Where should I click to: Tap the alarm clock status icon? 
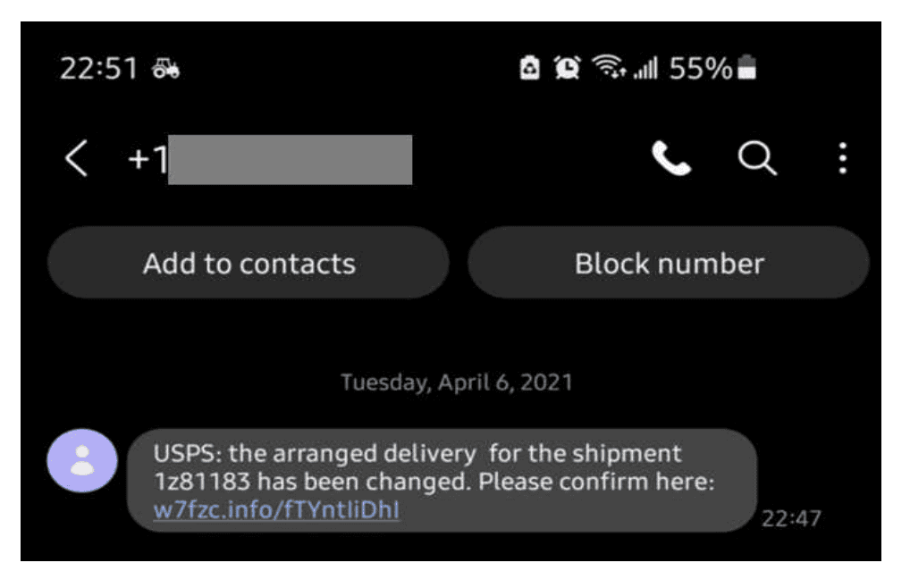pyautogui.click(x=568, y=69)
